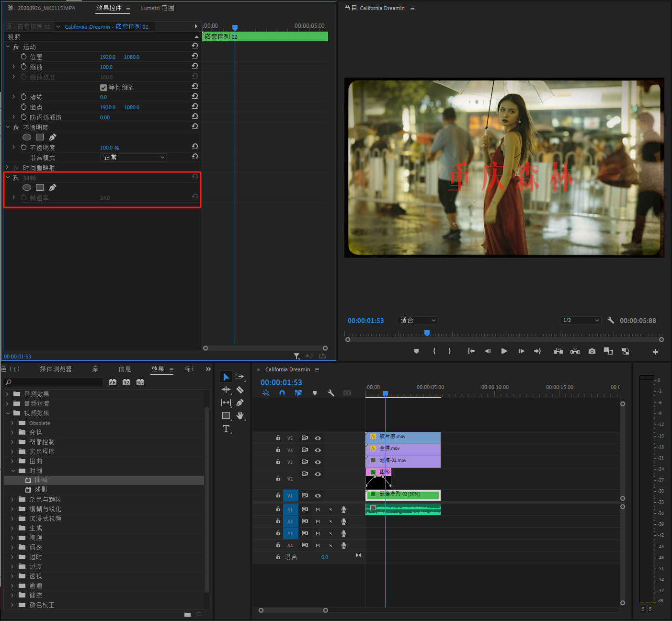Open the 混合模式 blend mode dropdown
The height and width of the screenshot is (621, 672).
pyautogui.click(x=134, y=158)
